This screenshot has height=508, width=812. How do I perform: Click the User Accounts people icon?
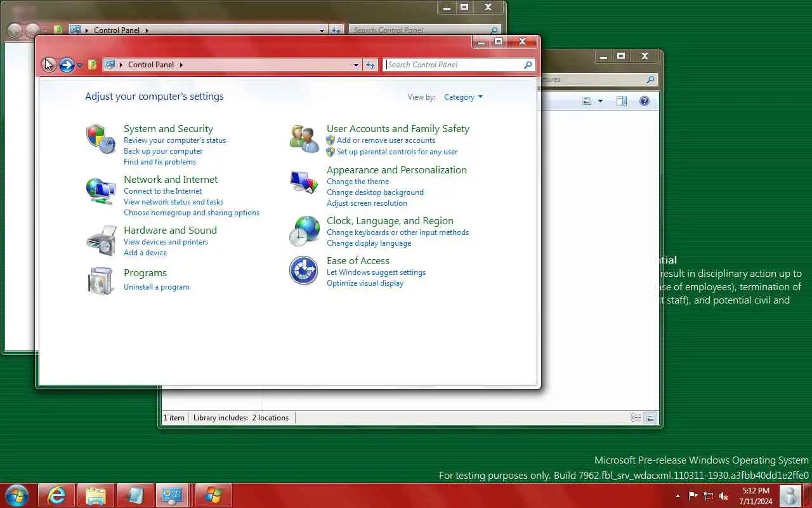304,138
